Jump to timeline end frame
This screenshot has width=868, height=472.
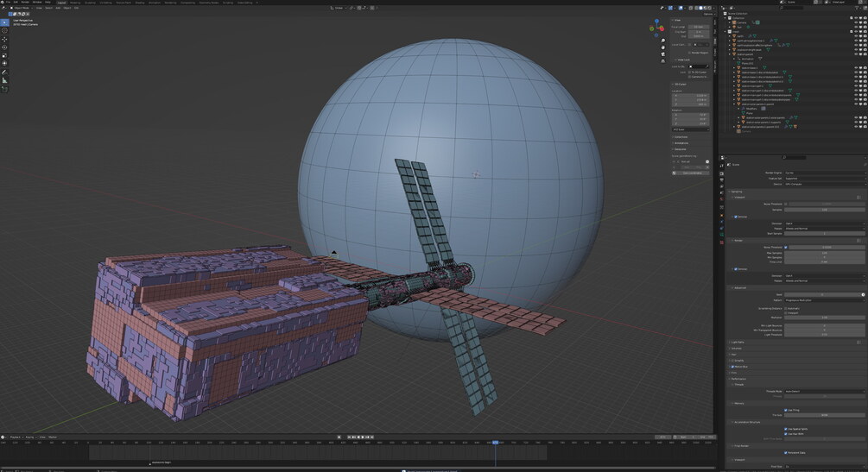tap(372, 437)
